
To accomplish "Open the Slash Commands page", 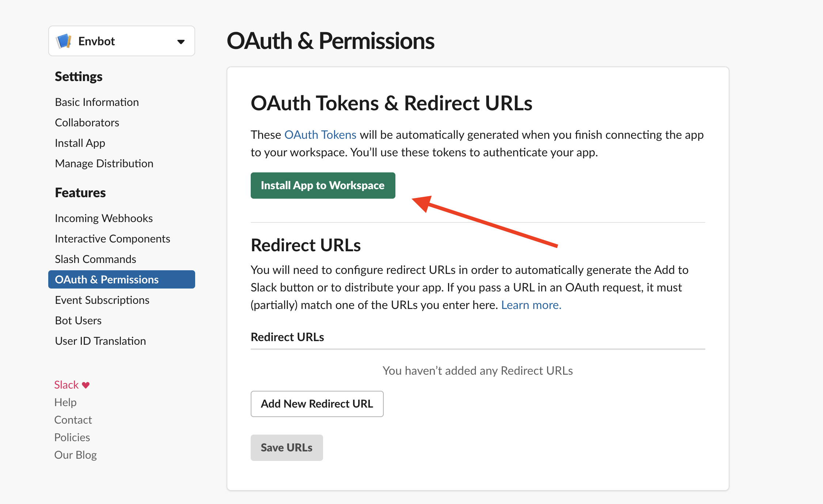I will pos(95,259).
